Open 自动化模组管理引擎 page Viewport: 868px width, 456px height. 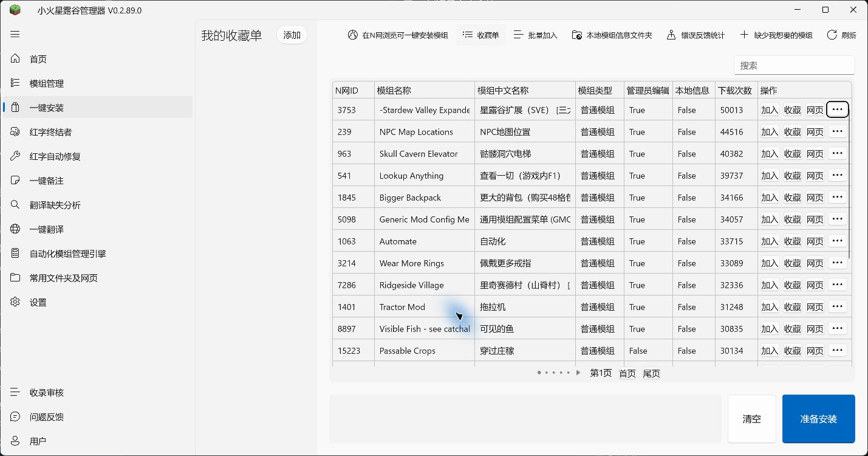98,254
